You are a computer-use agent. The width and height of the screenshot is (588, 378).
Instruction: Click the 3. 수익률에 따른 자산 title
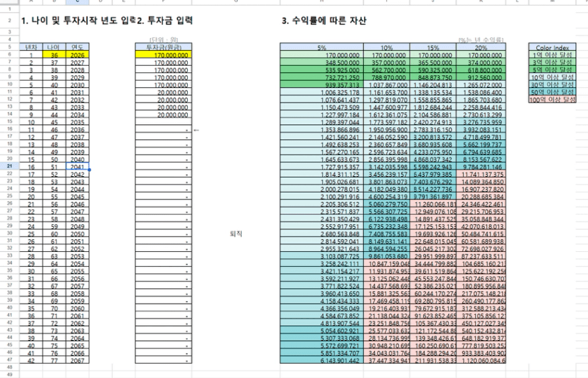323,22
